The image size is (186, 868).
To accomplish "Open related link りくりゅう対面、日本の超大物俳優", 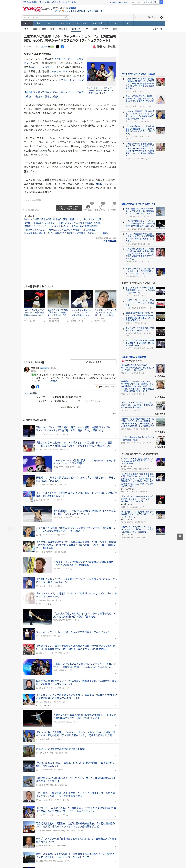I will [x=62, y=219].
